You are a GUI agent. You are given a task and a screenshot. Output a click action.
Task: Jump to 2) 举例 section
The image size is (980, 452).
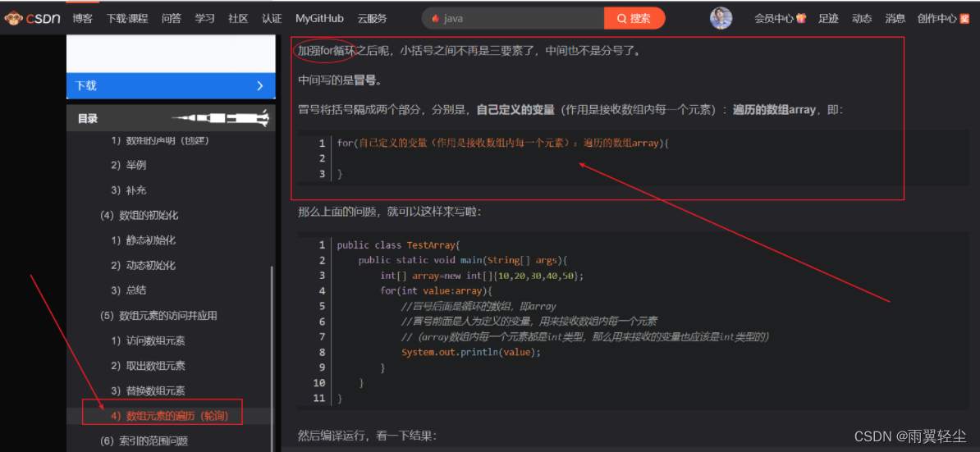coord(129,165)
